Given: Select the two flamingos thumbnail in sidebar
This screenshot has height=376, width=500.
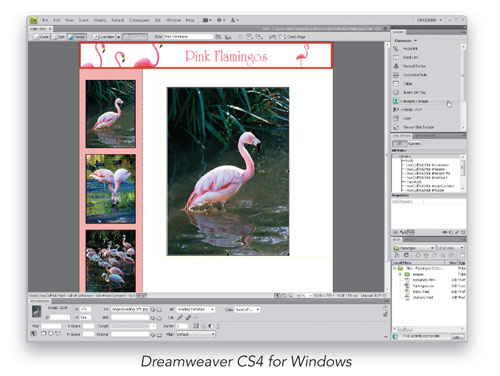Looking at the screenshot, I should 111,189.
